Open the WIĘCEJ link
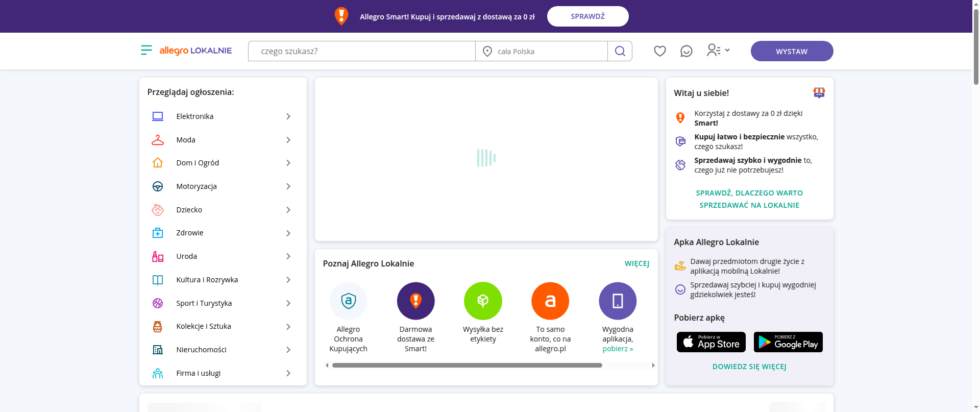The image size is (980, 412). point(637,263)
